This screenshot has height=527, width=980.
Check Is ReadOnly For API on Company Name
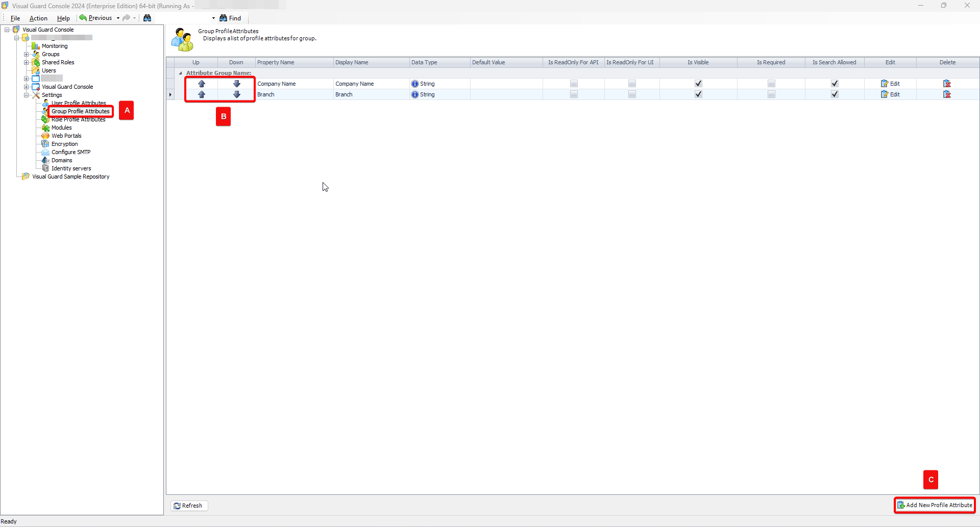point(574,83)
